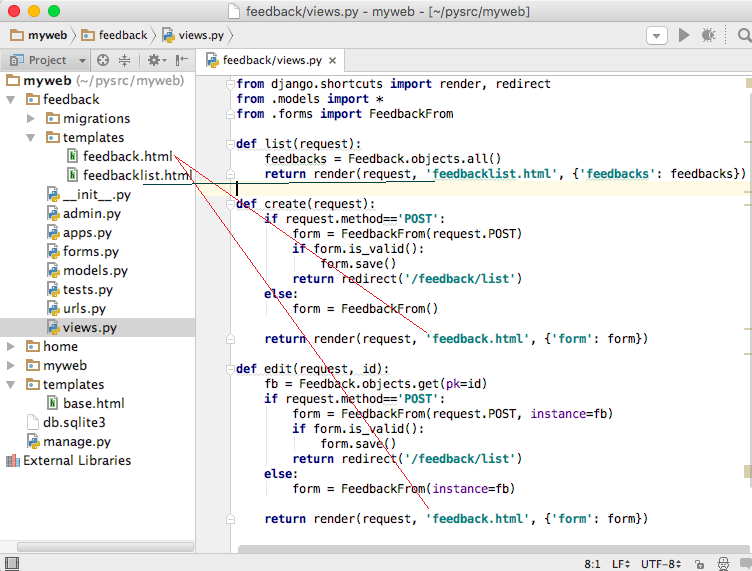The width and height of the screenshot is (752, 571).
Task: Select feedback.html in project tree
Action: click(x=128, y=156)
